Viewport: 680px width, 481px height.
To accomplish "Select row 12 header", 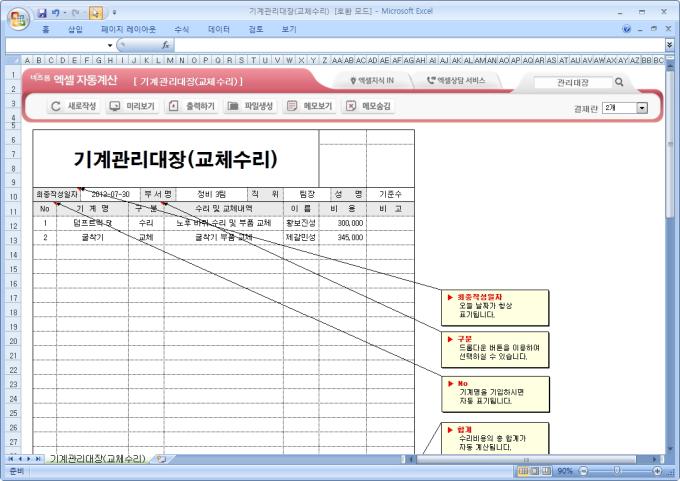I will 13,226.
